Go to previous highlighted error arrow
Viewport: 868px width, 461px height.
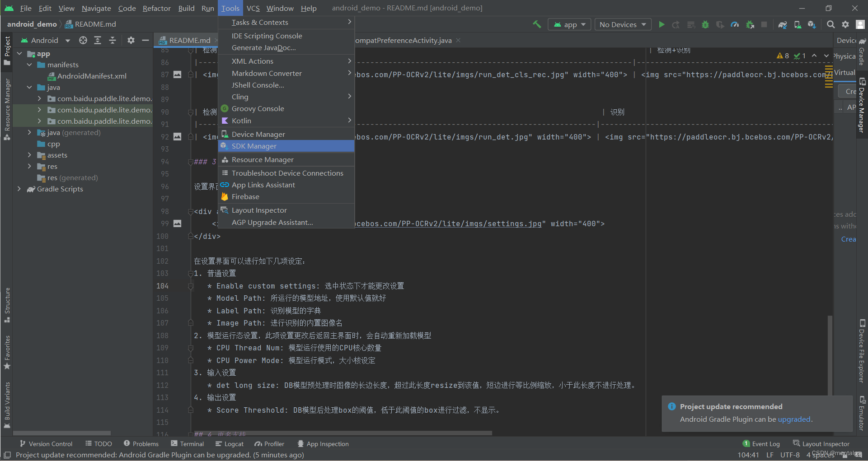(x=814, y=56)
